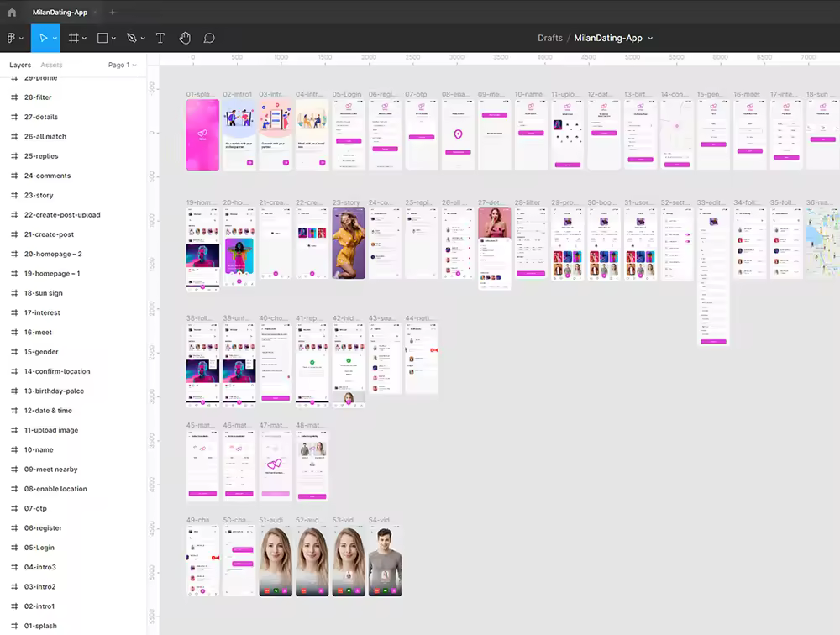This screenshot has width=840, height=635.
Task: Open the MilanDating-App file title dropdown
Action: 650,39
